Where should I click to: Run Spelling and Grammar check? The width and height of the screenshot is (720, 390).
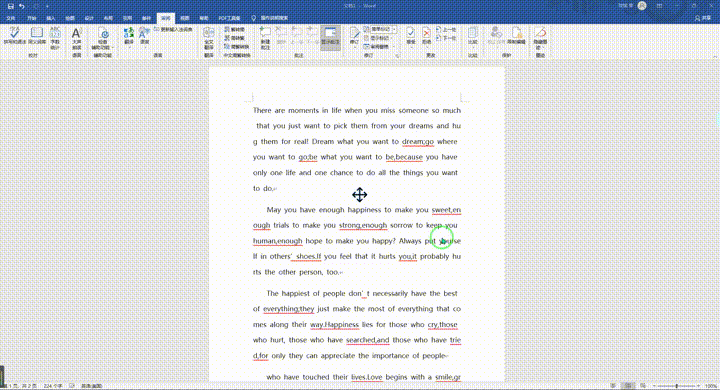coord(15,36)
